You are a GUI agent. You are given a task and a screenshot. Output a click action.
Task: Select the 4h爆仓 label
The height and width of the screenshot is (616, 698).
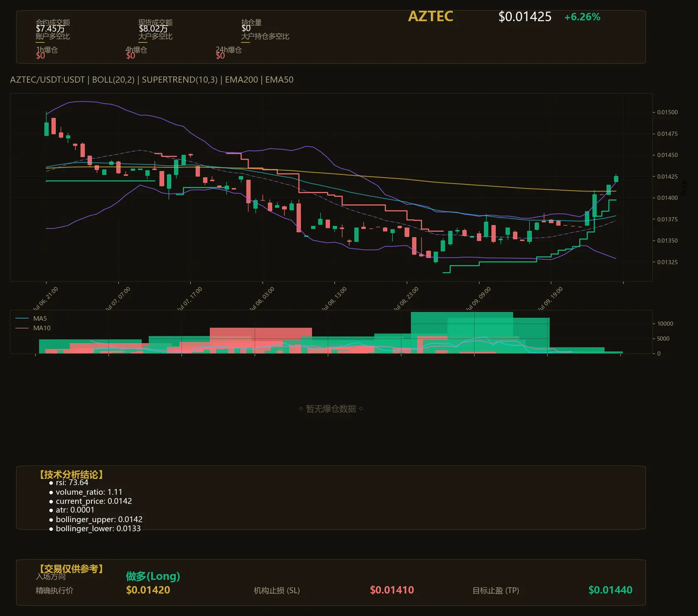(x=136, y=50)
